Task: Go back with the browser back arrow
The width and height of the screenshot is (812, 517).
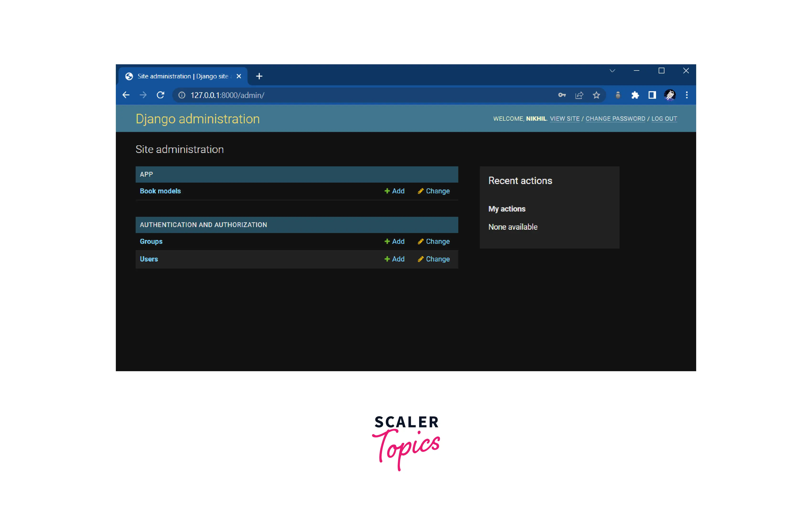Action: pos(126,95)
